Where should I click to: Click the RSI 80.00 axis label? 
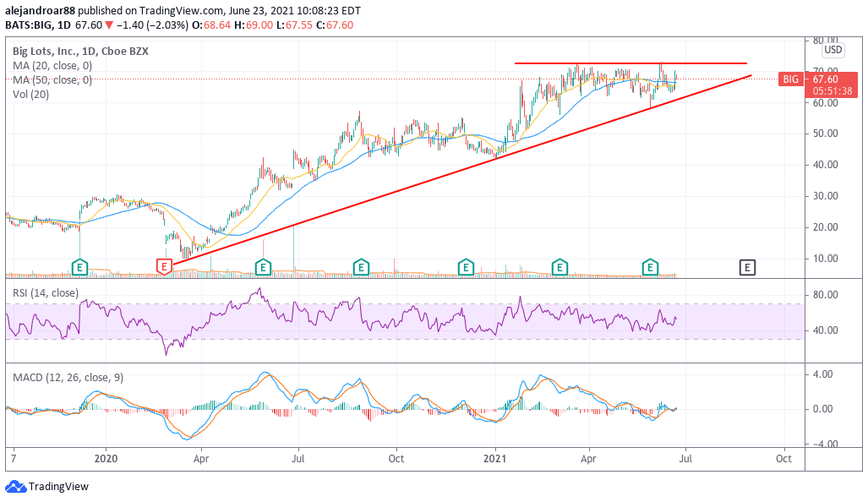click(826, 295)
